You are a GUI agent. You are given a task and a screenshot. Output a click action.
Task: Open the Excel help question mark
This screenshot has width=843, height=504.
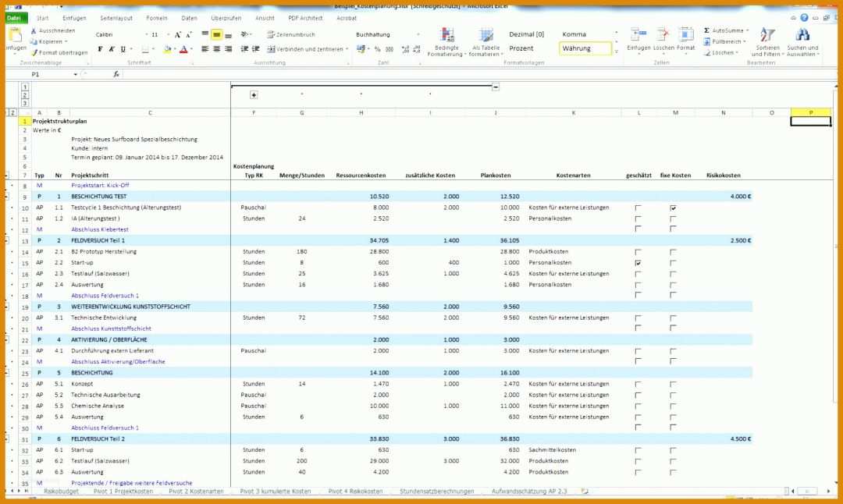click(804, 18)
